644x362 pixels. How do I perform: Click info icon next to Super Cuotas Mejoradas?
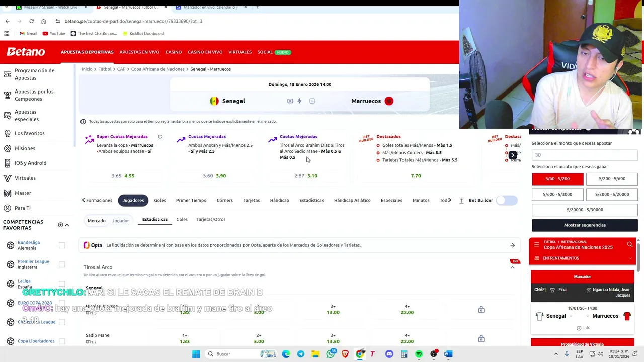coord(160,137)
